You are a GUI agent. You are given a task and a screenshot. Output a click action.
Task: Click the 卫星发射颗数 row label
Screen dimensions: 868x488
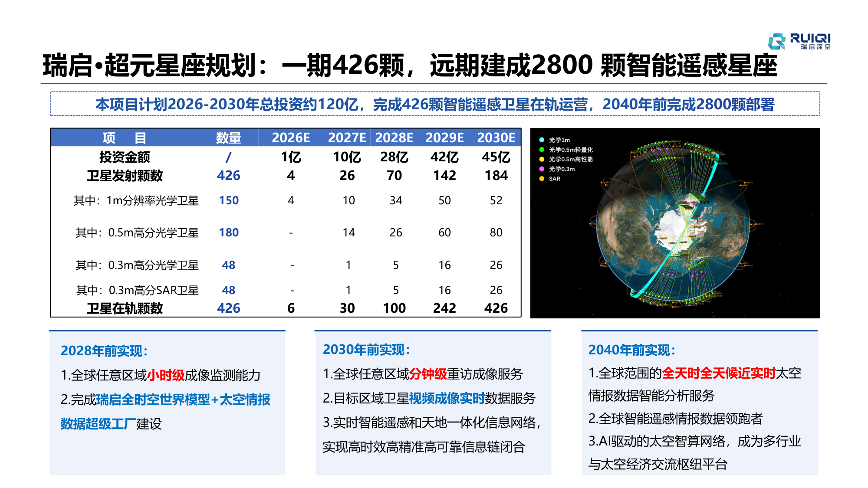click(x=125, y=176)
